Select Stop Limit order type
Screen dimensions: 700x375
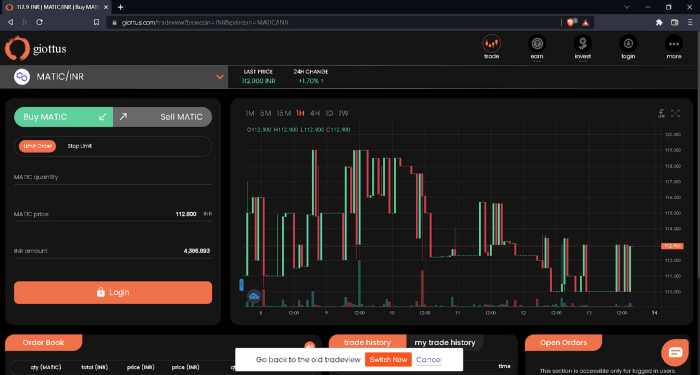(79, 146)
